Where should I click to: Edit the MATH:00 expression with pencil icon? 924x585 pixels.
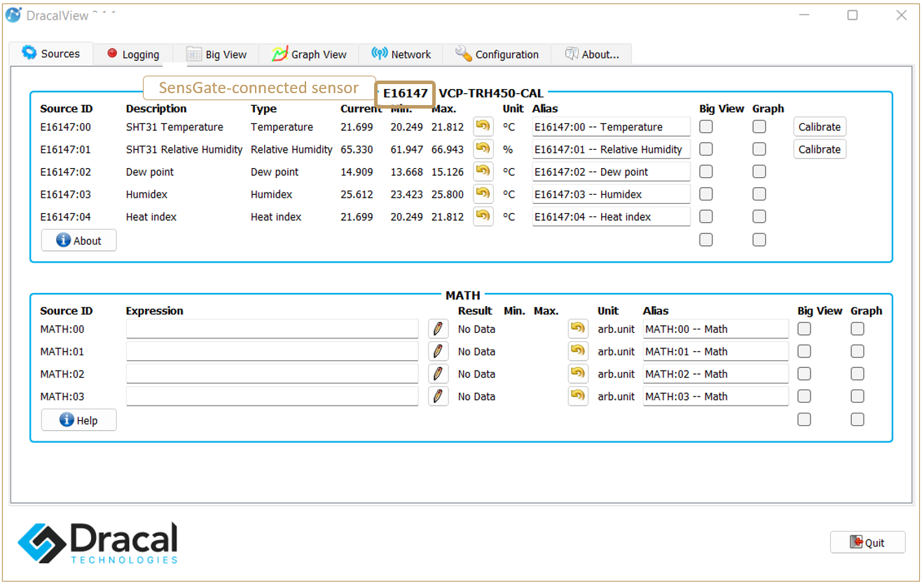(438, 329)
